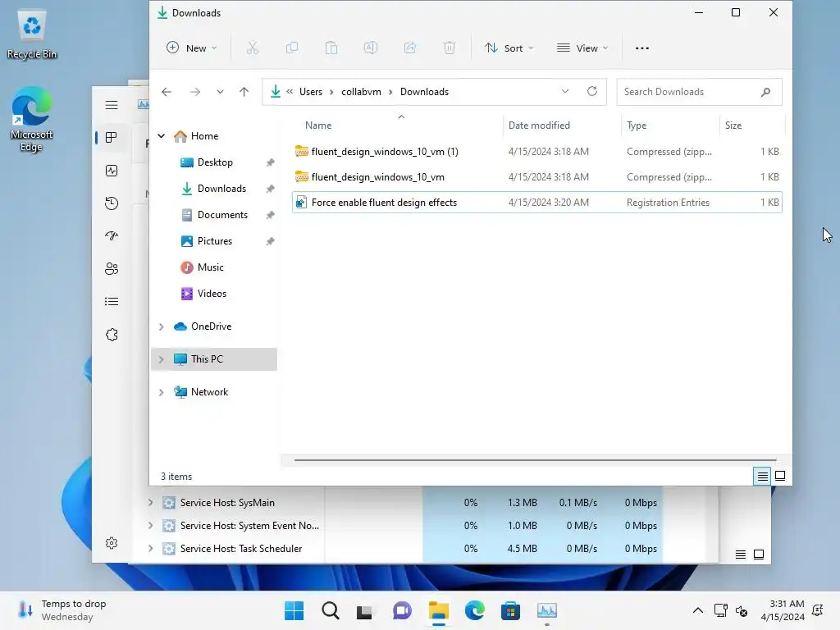Open Task Manager Startup apps icon
Screen dimensions: 840x630
(112, 235)
